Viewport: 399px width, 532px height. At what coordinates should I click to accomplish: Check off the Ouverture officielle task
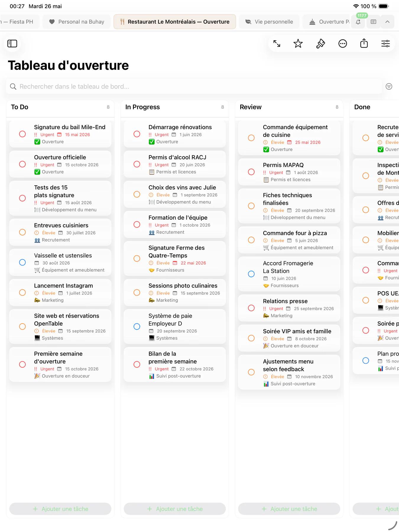(x=22, y=164)
